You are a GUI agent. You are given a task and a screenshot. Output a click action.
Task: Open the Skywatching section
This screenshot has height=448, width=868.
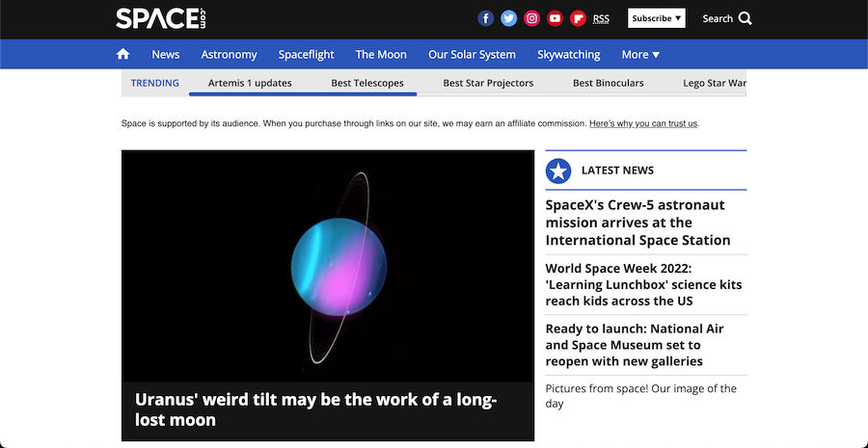pos(568,55)
